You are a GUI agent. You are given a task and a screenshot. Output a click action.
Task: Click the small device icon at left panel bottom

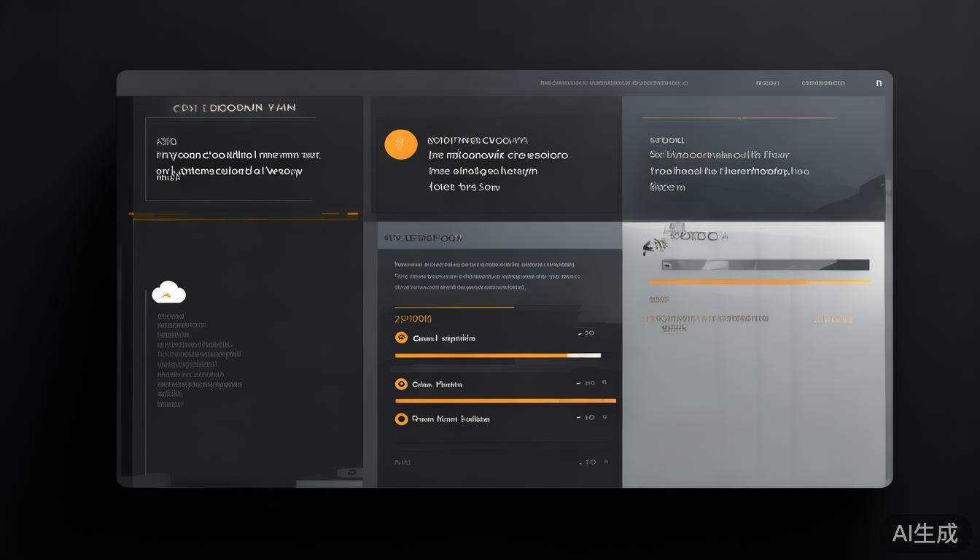(350, 472)
